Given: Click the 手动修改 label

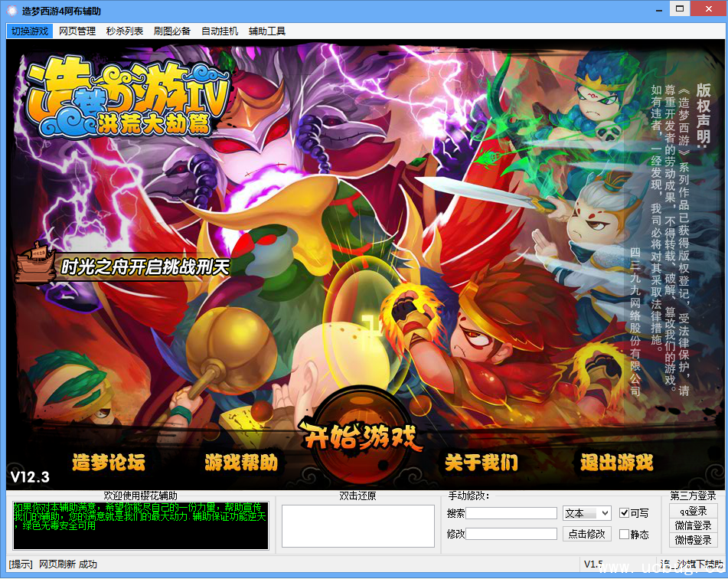Looking at the screenshot, I should click(468, 496).
